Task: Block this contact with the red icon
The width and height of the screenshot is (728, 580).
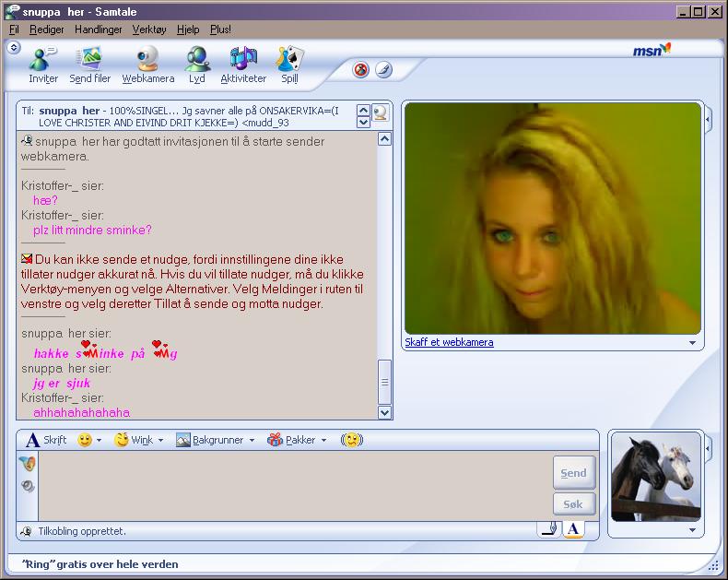Action: coord(360,70)
